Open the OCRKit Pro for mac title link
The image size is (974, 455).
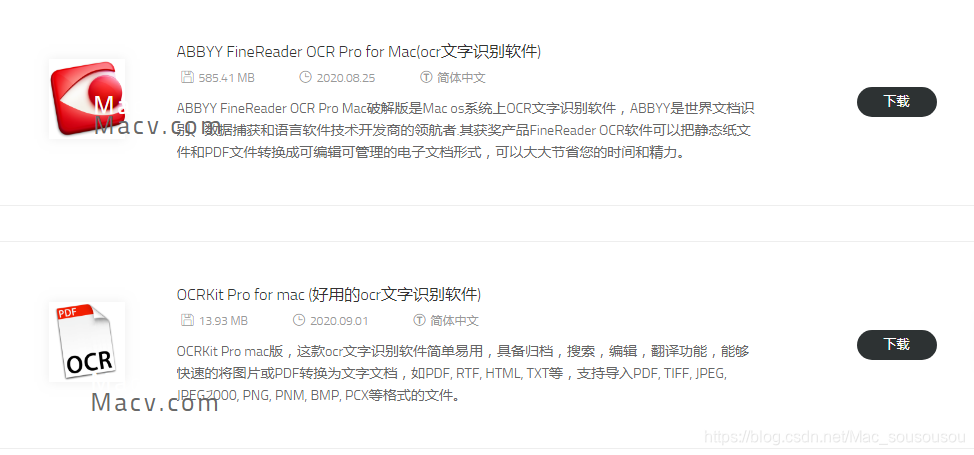(329, 295)
